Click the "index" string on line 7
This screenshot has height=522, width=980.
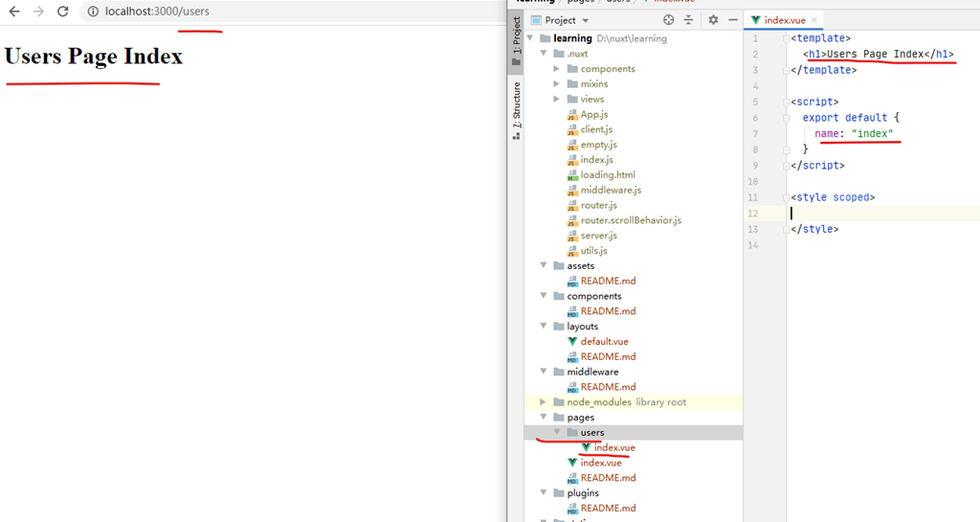(x=872, y=133)
